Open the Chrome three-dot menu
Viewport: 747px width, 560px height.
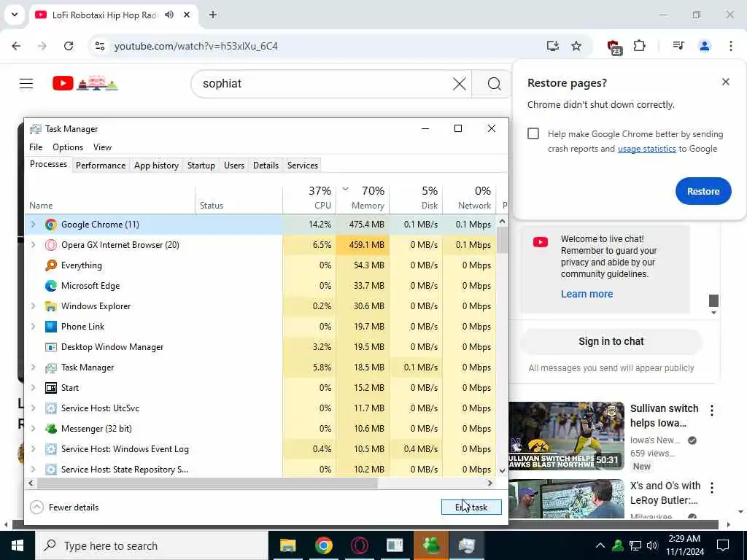click(x=731, y=46)
